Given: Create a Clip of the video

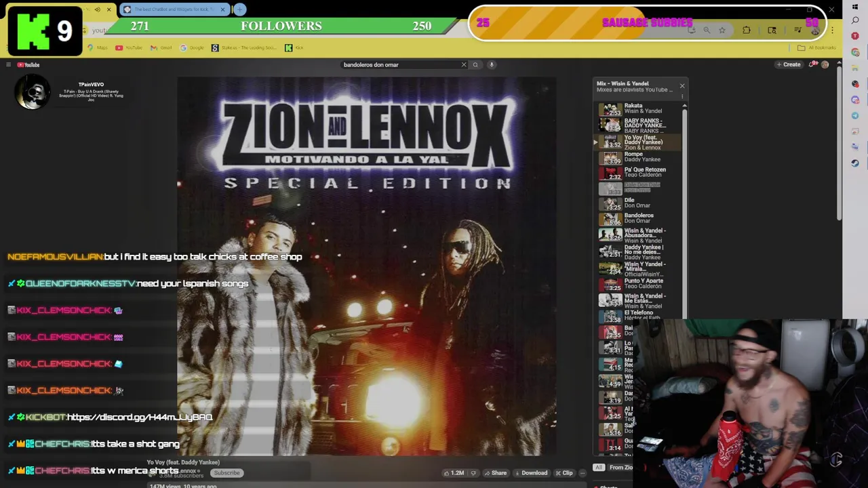Looking at the screenshot, I should pos(564,473).
